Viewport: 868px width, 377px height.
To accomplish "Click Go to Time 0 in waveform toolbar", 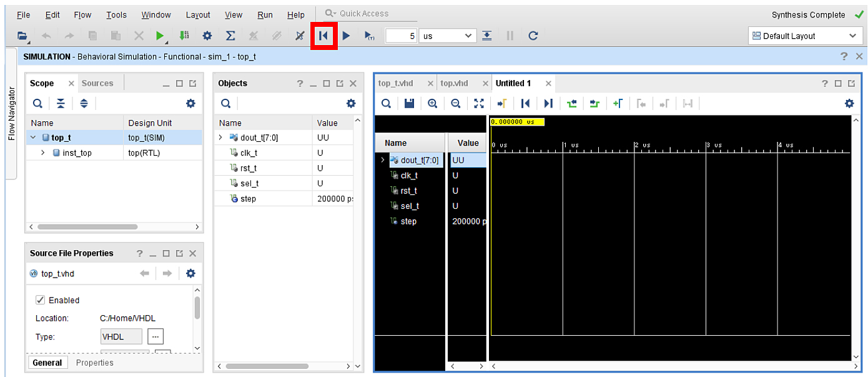I will [x=525, y=103].
